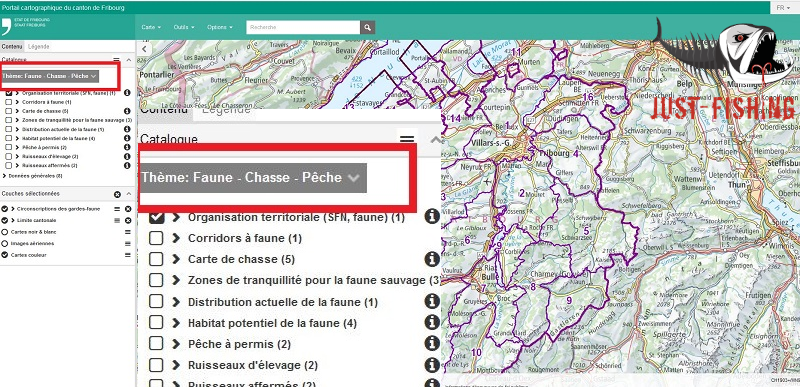Click the search magnifier button

pos(367,28)
